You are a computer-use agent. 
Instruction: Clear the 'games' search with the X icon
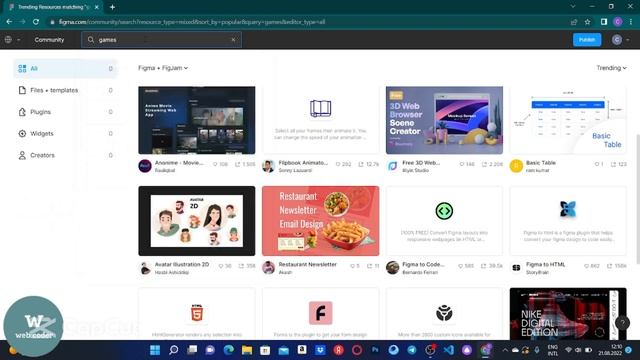(233, 40)
